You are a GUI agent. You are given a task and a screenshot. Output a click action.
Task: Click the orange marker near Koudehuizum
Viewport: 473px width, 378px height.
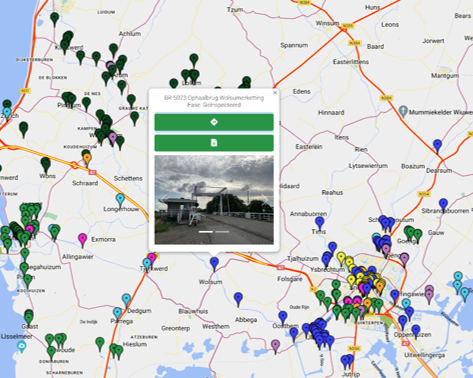click(x=87, y=159)
